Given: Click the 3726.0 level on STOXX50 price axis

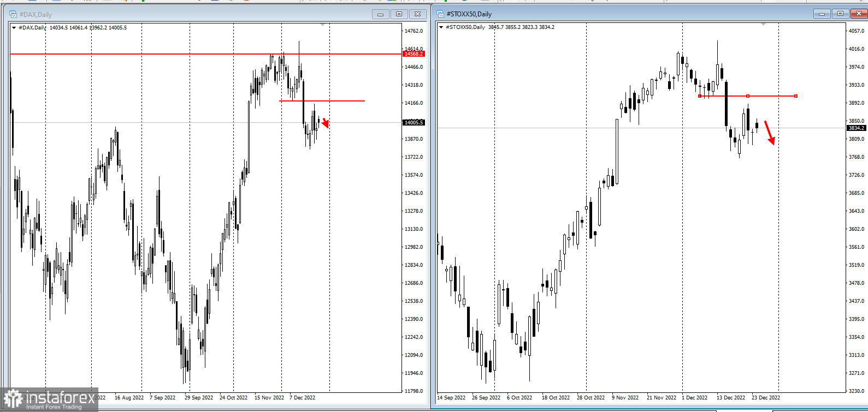Looking at the screenshot, I should (856, 175).
